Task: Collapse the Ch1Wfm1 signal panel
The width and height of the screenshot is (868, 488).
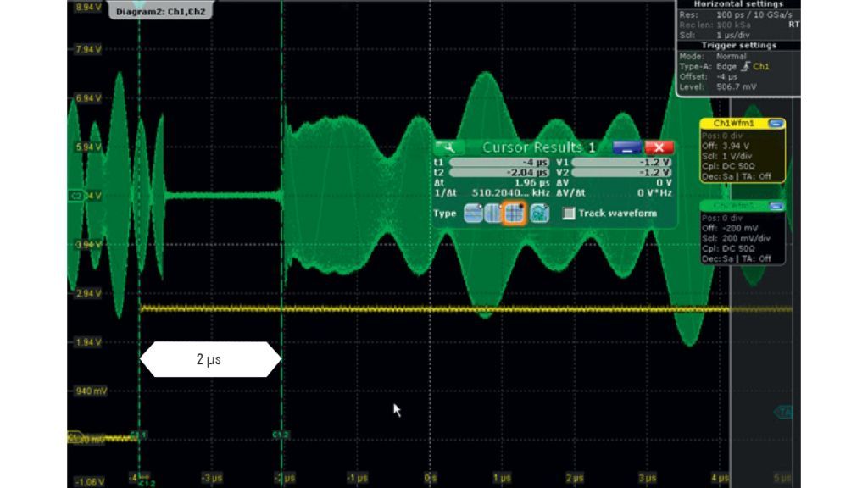Action: [776, 124]
